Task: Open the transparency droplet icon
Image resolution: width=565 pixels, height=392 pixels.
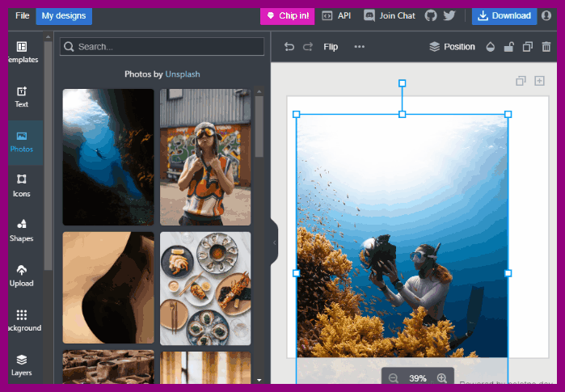Action: tap(490, 47)
